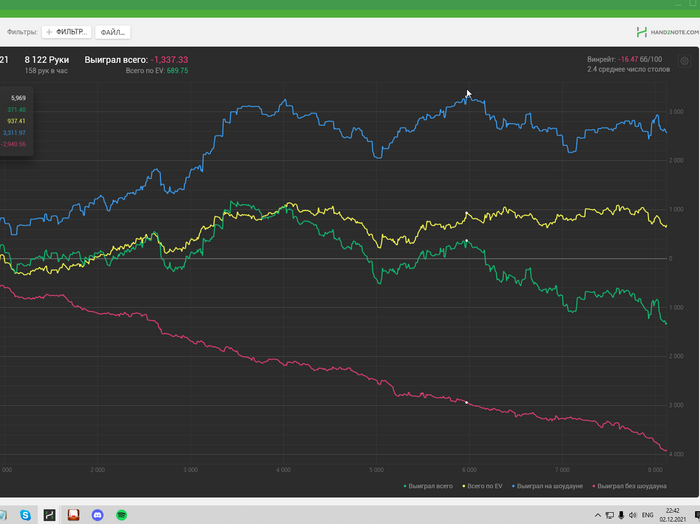Open network status tray icon
Screen dimensions: 700x524
pyautogui.click(x=610, y=515)
